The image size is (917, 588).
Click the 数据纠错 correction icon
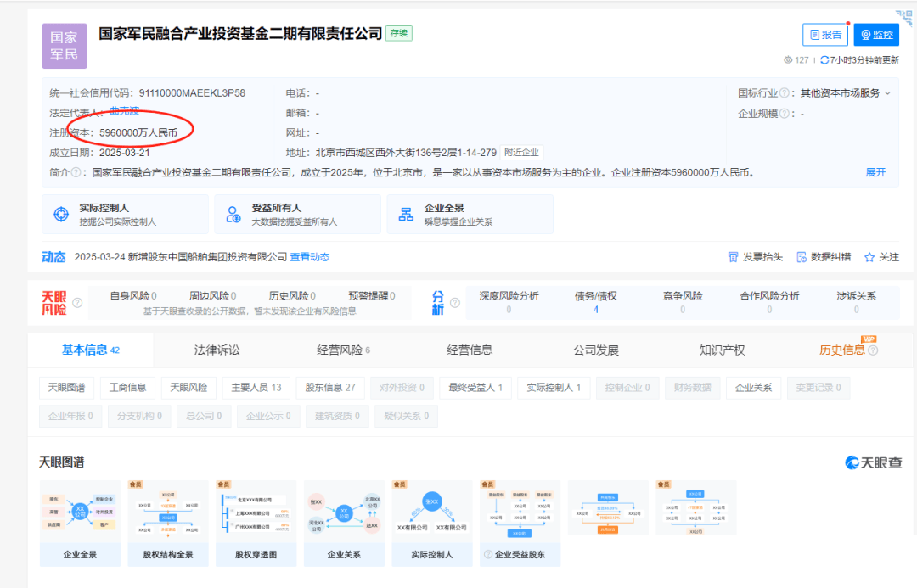[x=802, y=257]
